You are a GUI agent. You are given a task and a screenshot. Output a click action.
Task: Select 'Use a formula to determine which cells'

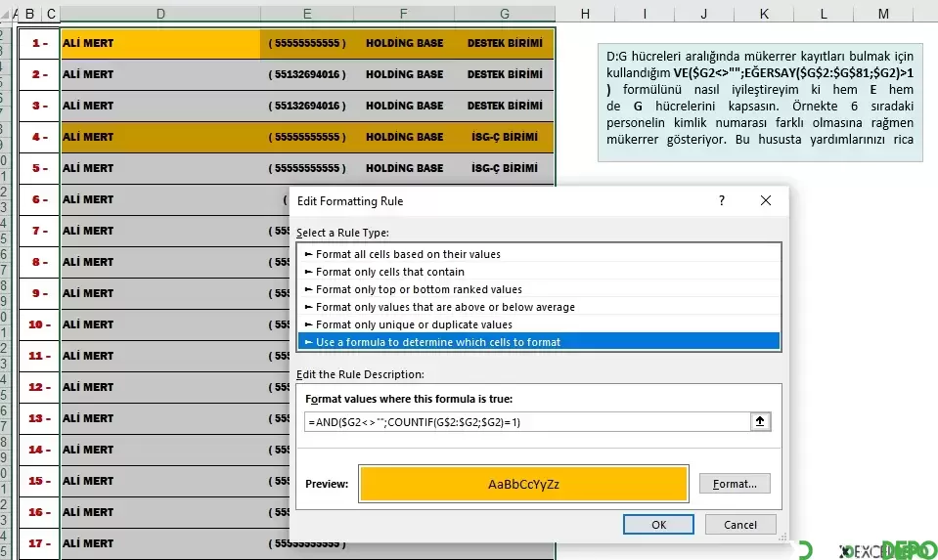[x=539, y=342]
